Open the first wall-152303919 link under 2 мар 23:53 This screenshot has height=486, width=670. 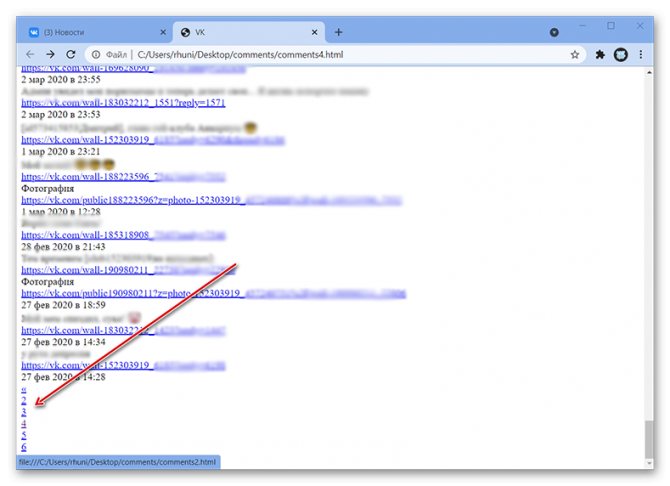tap(153, 140)
